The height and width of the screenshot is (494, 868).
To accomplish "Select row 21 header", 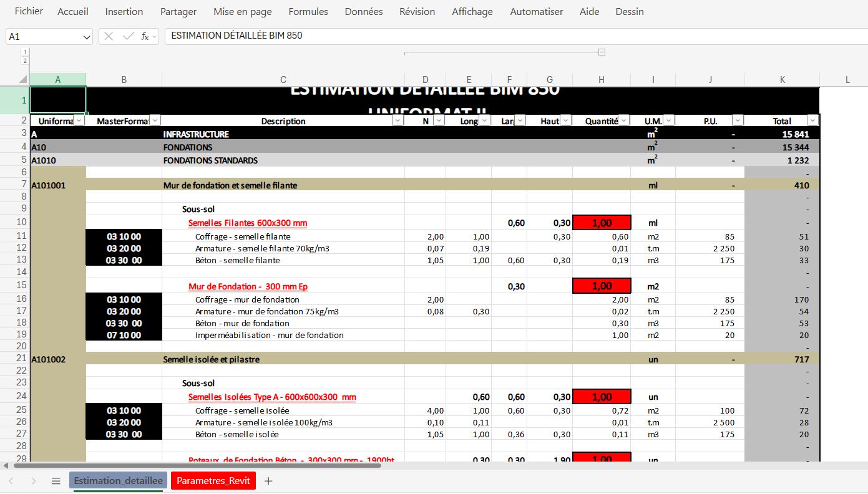I will pos(15,359).
